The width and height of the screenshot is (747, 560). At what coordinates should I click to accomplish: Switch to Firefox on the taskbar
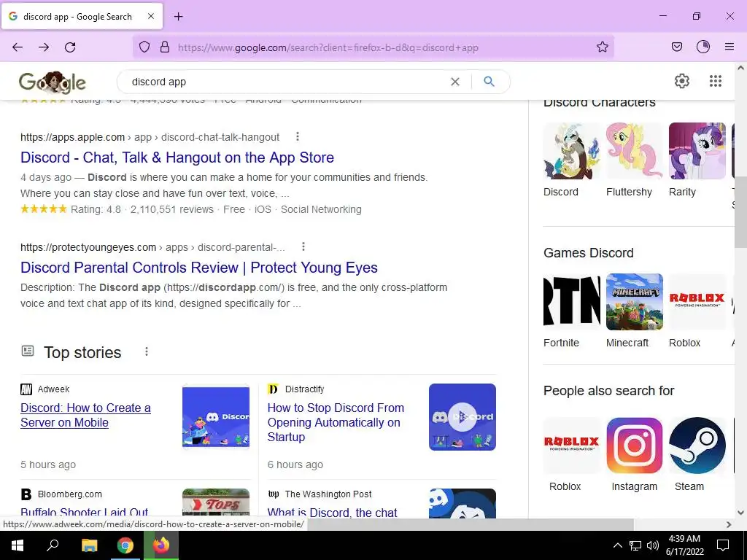coord(161,545)
